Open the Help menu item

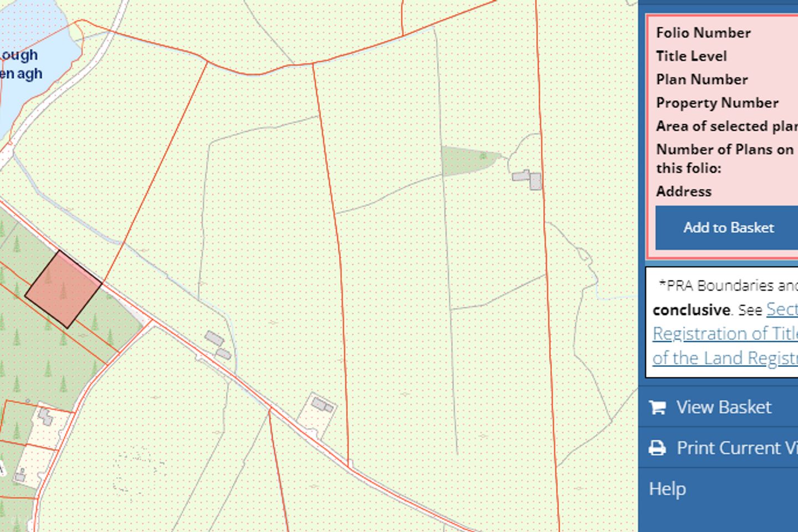667,489
